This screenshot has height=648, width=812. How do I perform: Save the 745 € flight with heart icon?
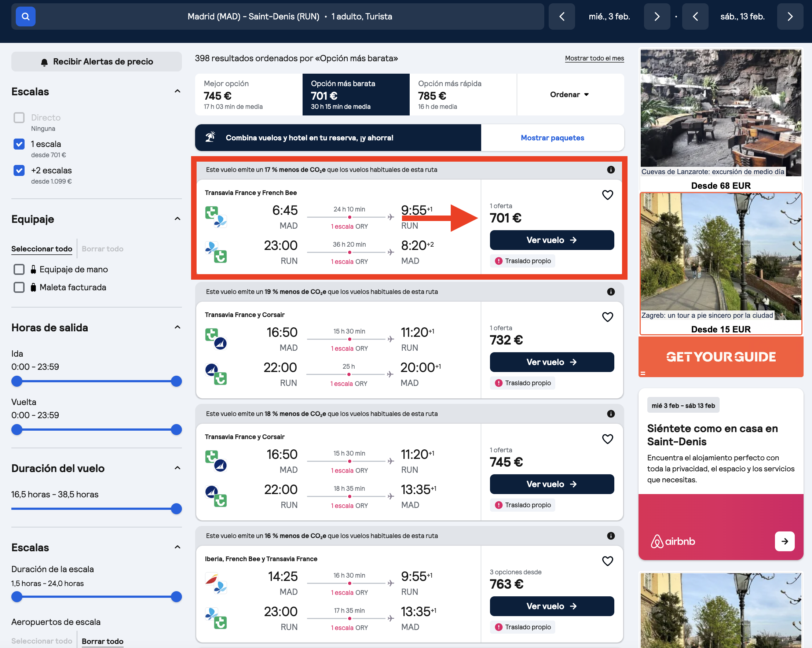point(607,439)
